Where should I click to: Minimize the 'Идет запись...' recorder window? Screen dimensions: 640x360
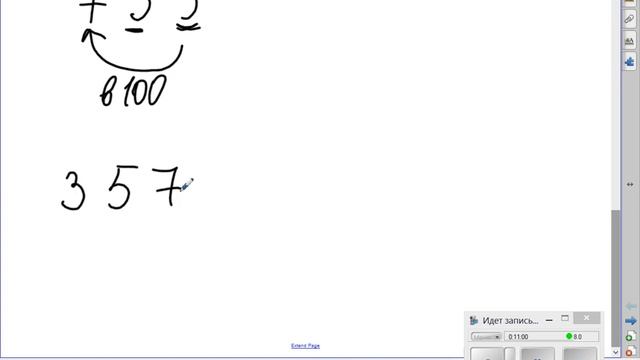click(x=549, y=320)
